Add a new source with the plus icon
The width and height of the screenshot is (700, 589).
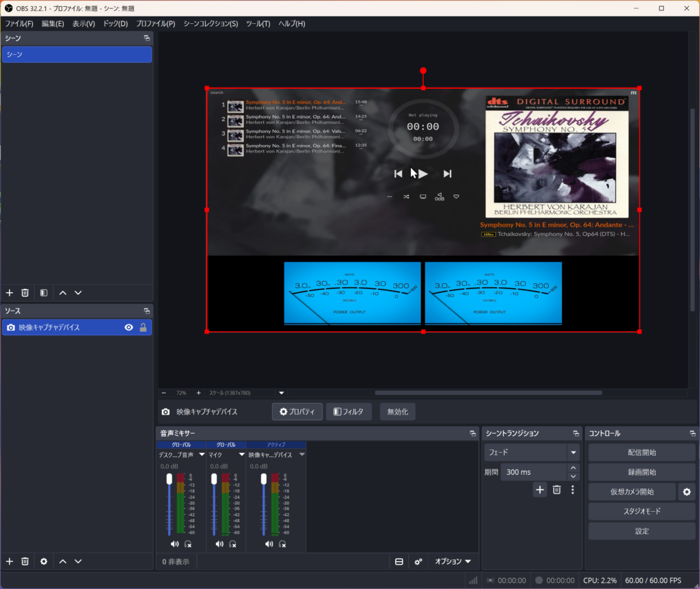[x=10, y=561]
